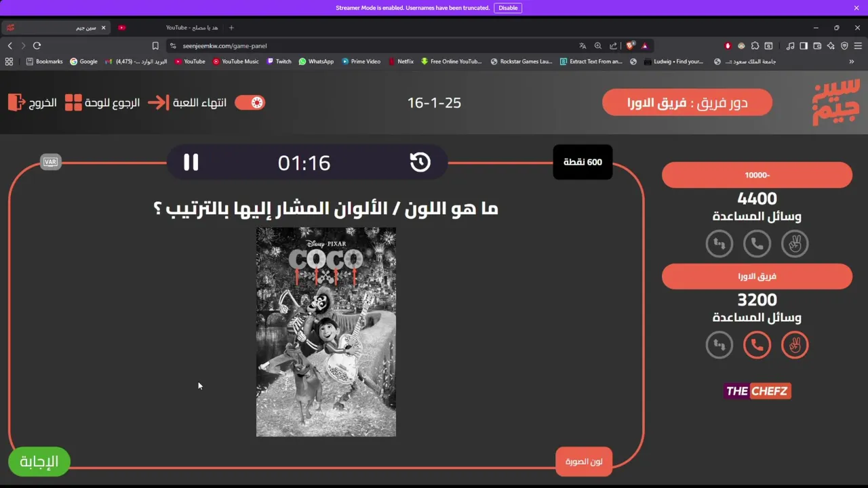868x488 pixels.
Task: Open the Twitch bookmark
Action: coord(279,61)
